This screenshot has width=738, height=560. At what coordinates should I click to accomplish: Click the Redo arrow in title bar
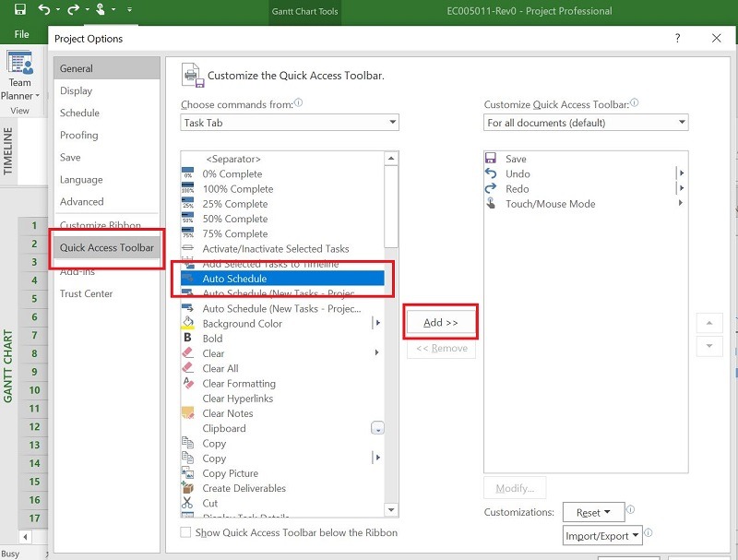73,9
